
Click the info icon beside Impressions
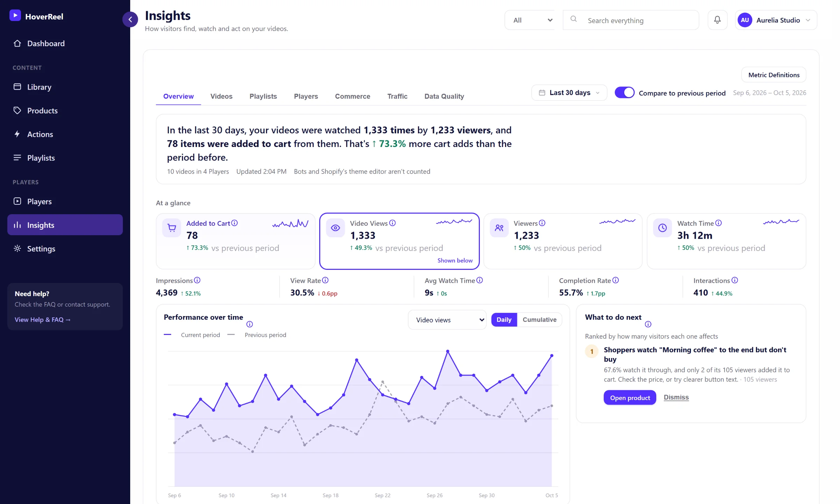[197, 280]
